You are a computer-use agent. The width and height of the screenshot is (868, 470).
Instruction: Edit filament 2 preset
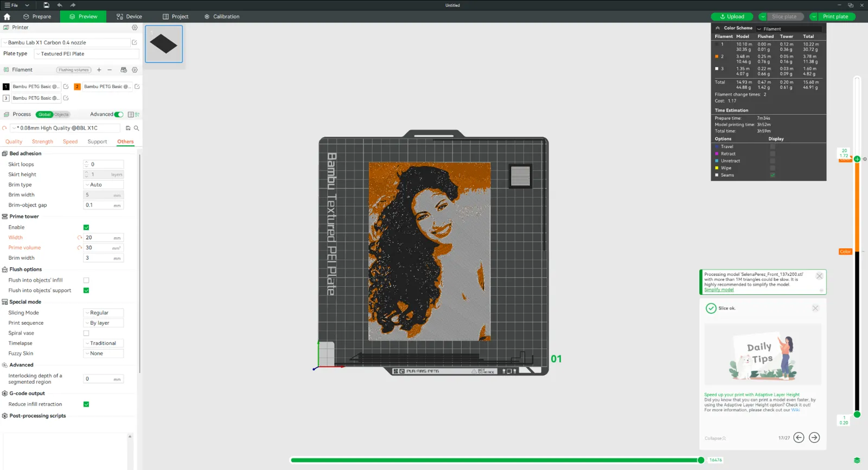tap(137, 87)
